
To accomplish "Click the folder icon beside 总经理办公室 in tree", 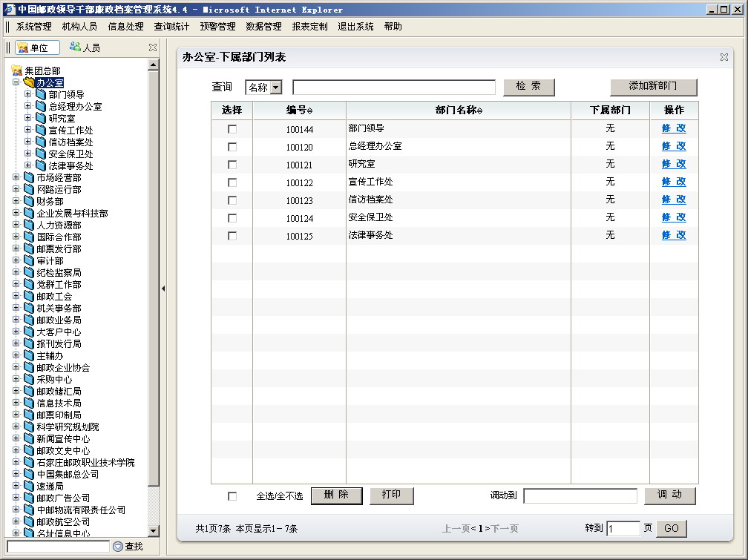I will click(41, 106).
